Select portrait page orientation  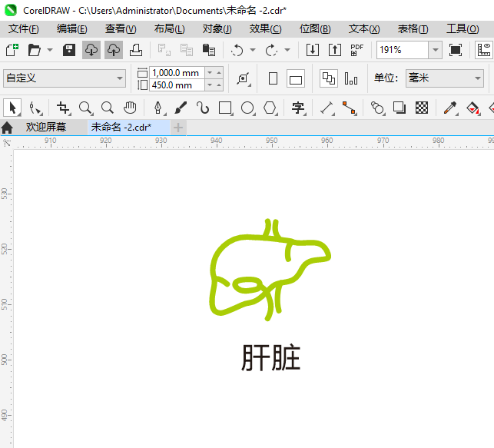pyautogui.click(x=273, y=78)
